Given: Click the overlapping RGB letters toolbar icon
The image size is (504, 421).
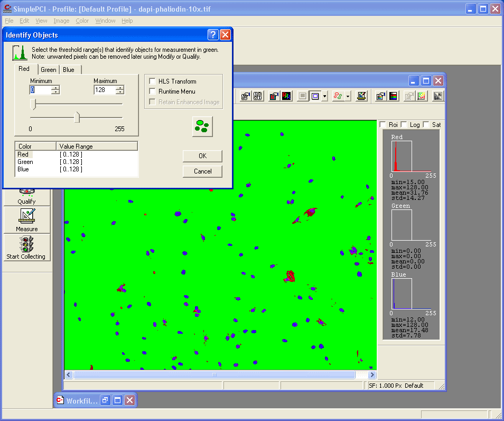Looking at the screenshot, I should [x=286, y=96].
